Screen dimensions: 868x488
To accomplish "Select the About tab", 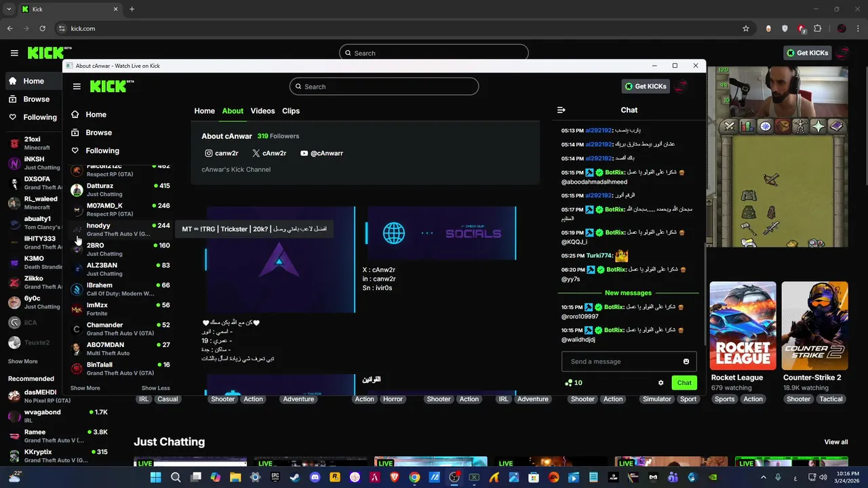I will [233, 111].
